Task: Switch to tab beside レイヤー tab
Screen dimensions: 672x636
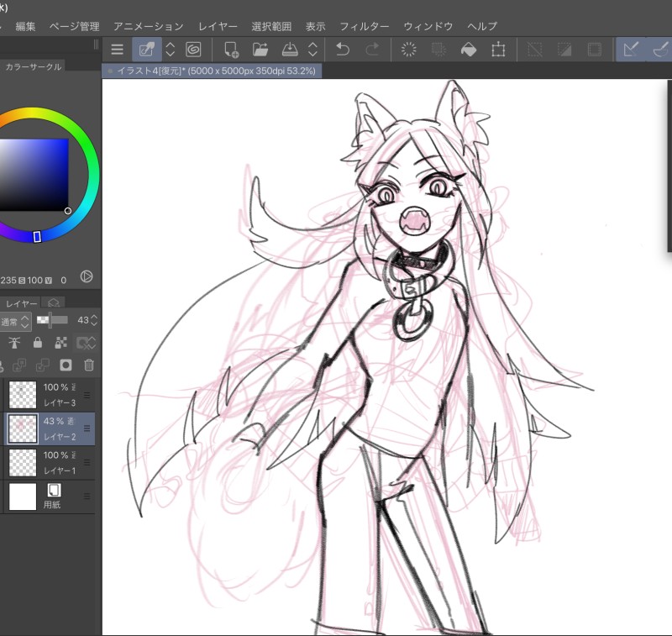Action: [53, 303]
